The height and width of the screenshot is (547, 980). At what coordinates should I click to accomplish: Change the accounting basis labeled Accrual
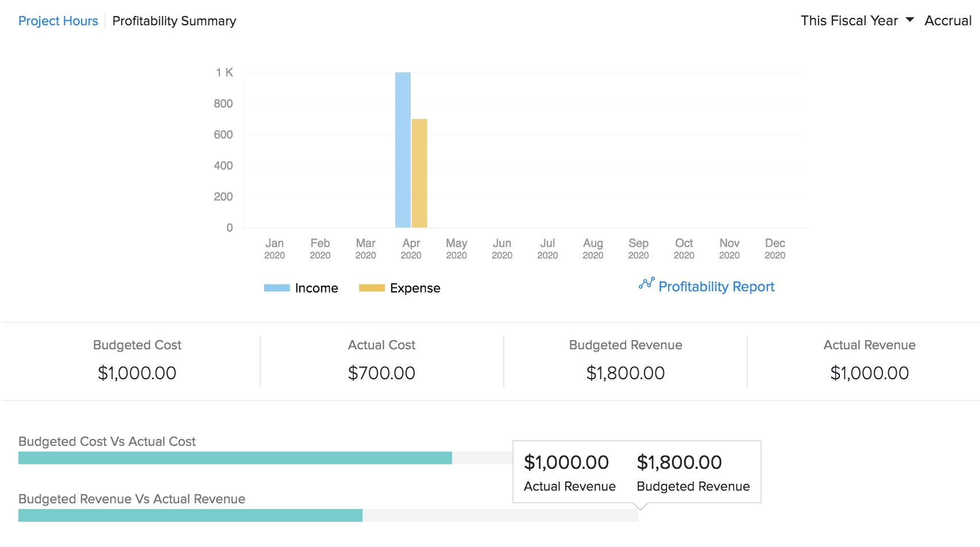(x=948, y=21)
